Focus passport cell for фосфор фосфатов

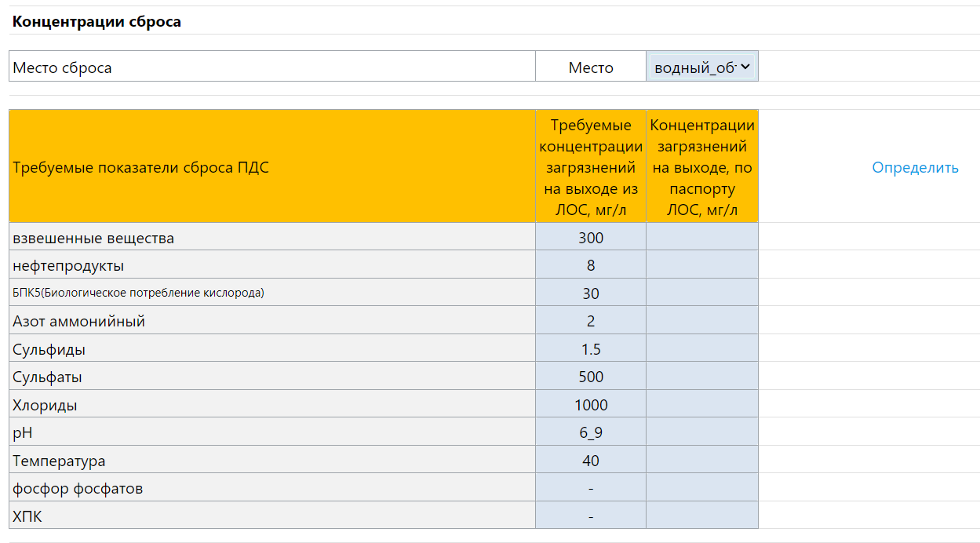702,489
